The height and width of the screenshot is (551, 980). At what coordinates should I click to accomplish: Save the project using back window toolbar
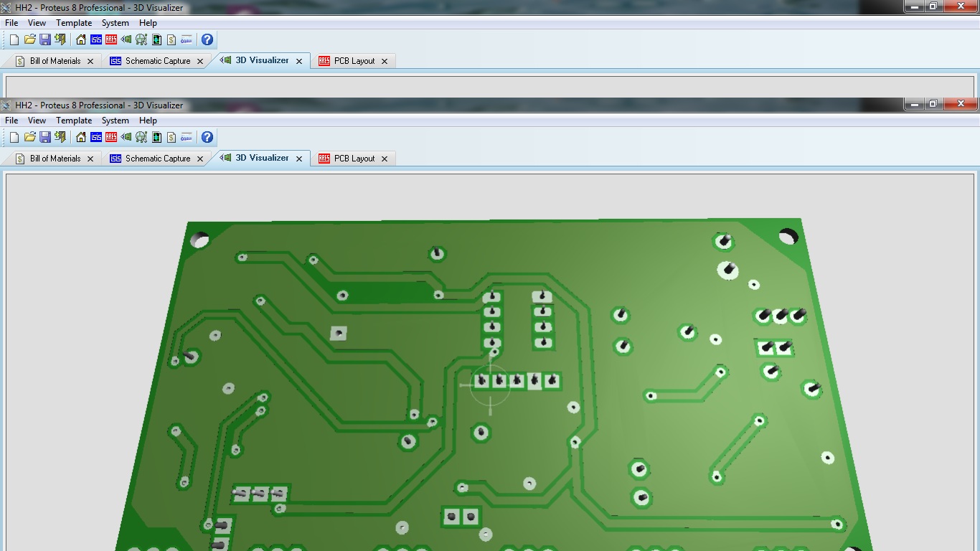44,39
